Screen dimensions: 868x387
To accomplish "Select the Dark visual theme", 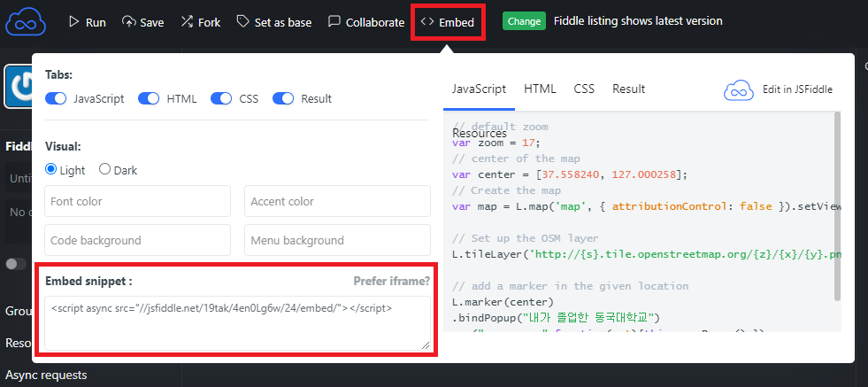I will (x=104, y=169).
